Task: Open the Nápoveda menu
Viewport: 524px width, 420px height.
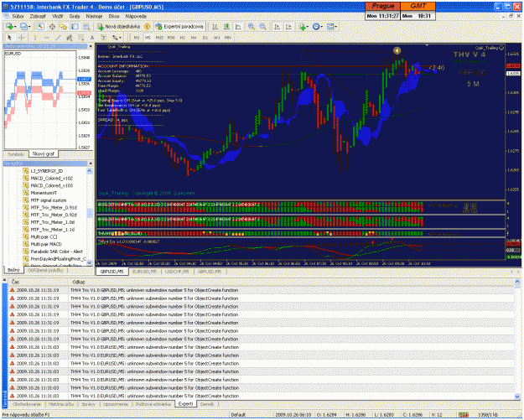Action: 136,16
